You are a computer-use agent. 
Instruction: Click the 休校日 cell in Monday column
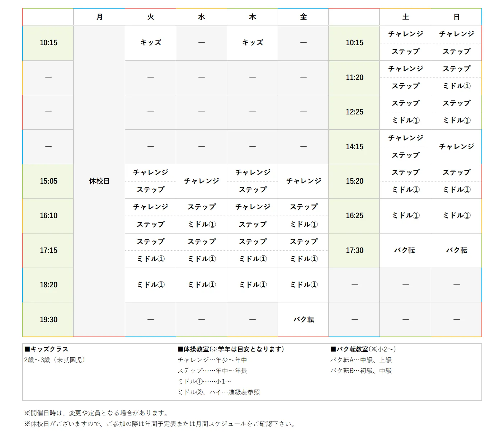coord(99,181)
